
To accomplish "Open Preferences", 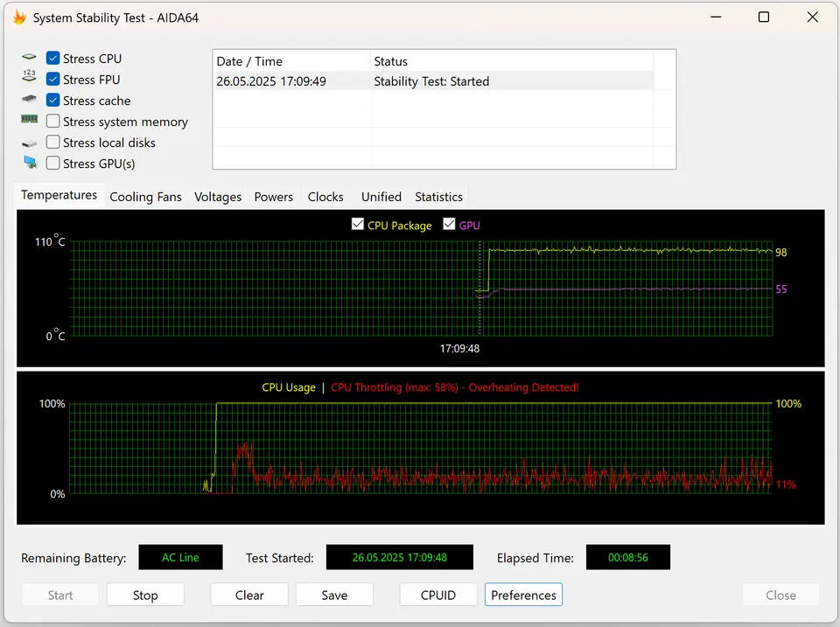I will 523,595.
